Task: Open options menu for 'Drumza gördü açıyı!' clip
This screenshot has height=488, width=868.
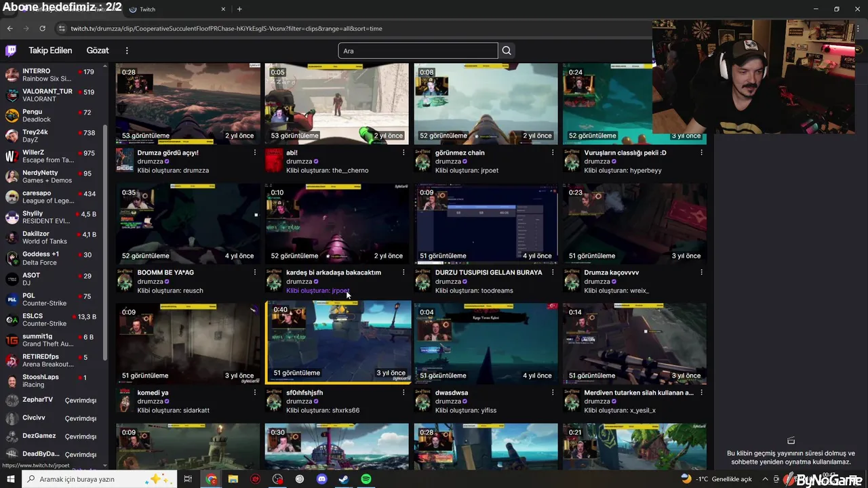Action: pos(255,152)
